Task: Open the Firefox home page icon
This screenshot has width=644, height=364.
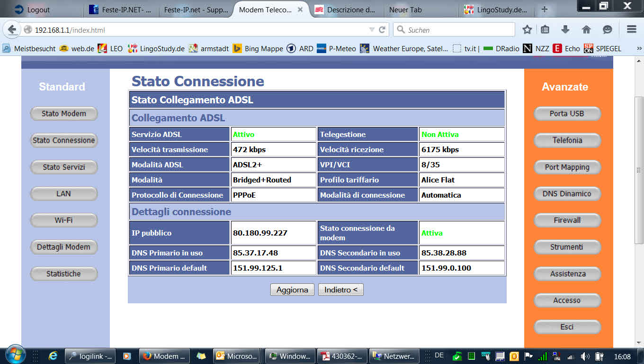Action: click(586, 29)
